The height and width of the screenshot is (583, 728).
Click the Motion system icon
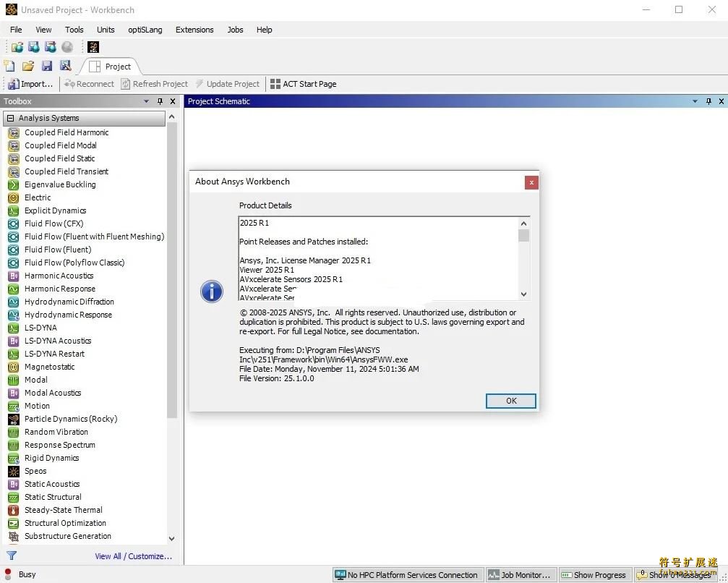tap(14, 406)
